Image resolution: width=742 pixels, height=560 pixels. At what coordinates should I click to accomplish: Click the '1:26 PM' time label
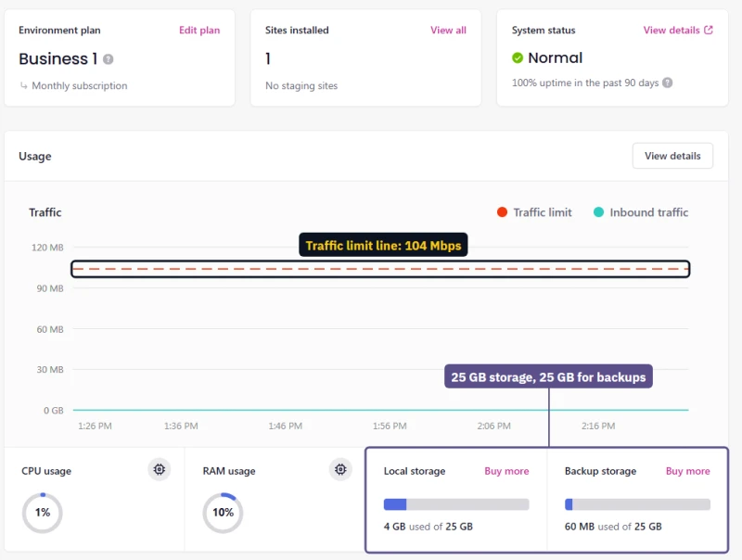pos(96,426)
